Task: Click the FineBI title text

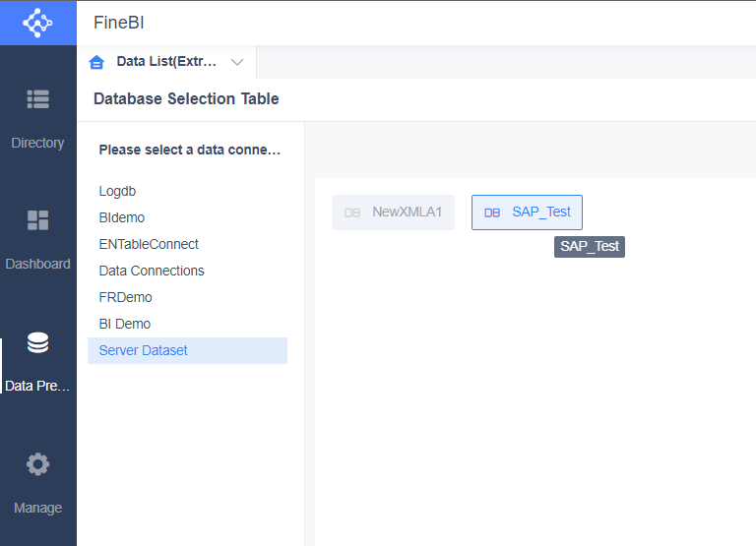Action: click(118, 23)
